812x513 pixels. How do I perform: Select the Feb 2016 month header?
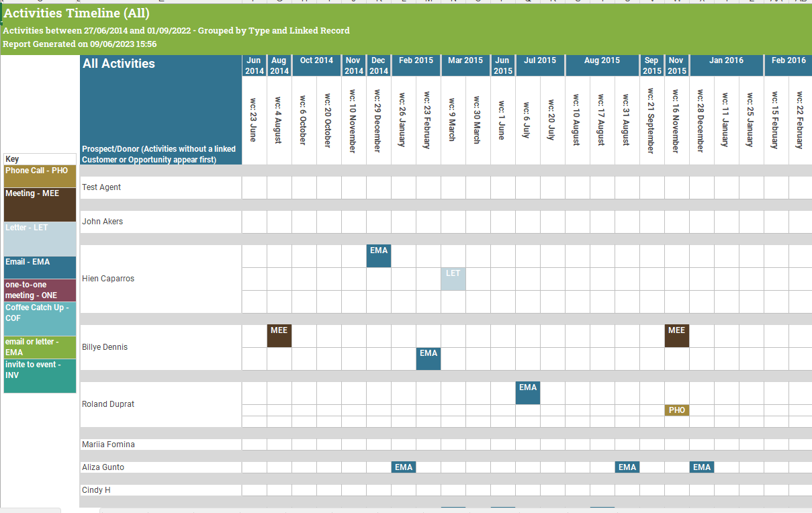point(788,66)
